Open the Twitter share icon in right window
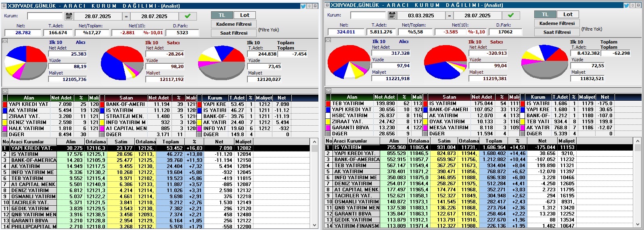The height and width of the screenshot is (230, 644). [x=627, y=5]
